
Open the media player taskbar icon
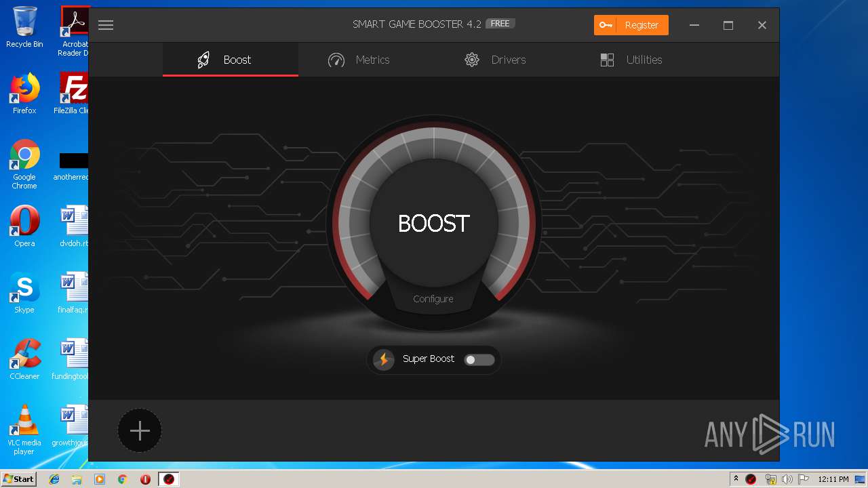tap(100, 479)
